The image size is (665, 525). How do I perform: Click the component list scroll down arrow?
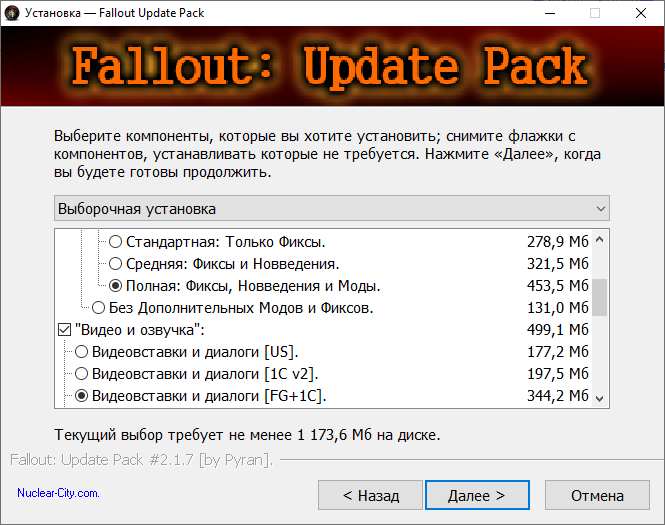pyautogui.click(x=599, y=398)
